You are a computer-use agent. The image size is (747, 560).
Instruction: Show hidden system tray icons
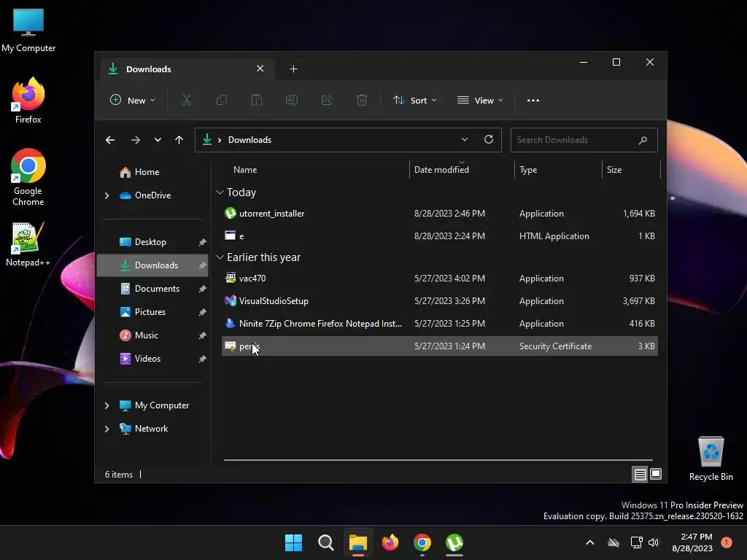pos(589,542)
